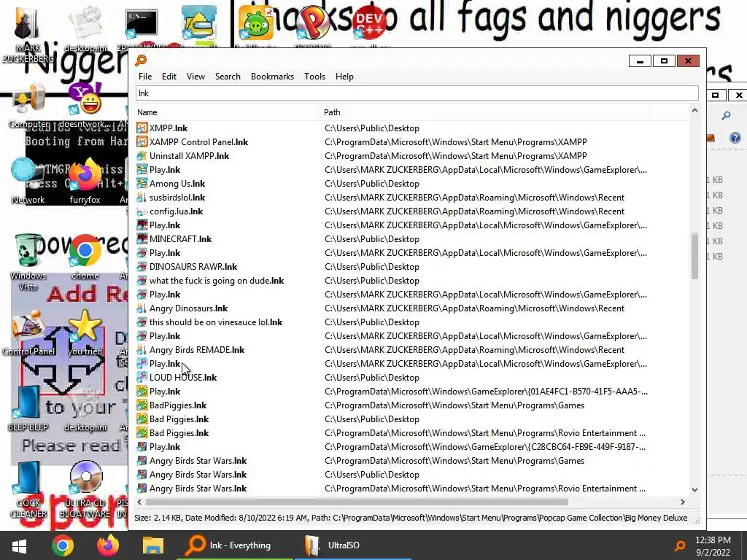This screenshot has width=747, height=560.
Task: Click the ULTRA CD BLOATWARE disc icon
Action: (x=85, y=491)
